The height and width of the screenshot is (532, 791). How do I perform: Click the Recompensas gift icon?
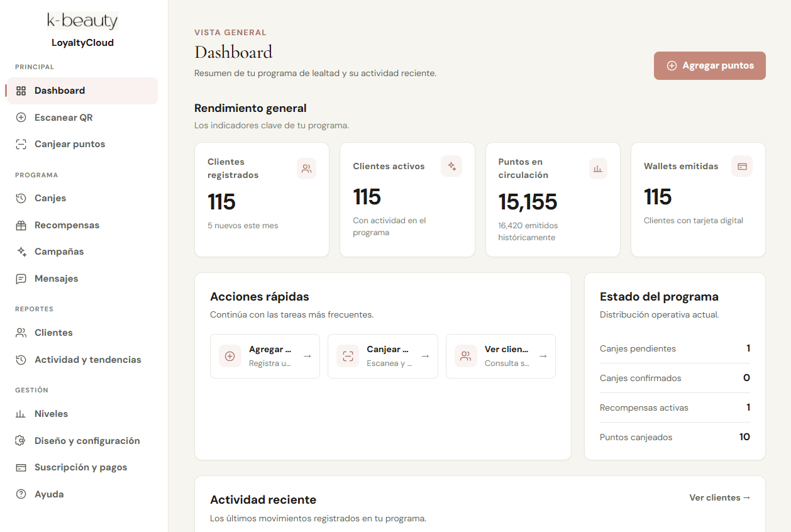(x=21, y=225)
